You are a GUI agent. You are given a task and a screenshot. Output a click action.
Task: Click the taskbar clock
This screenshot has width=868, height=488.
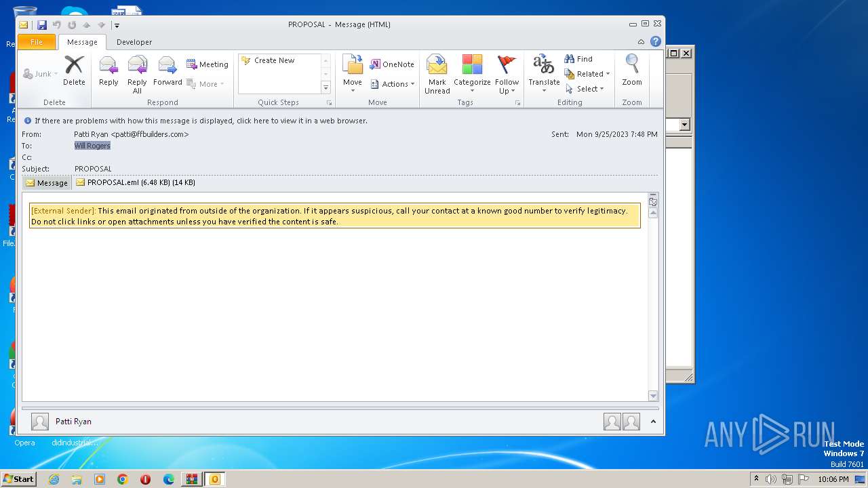(x=833, y=479)
